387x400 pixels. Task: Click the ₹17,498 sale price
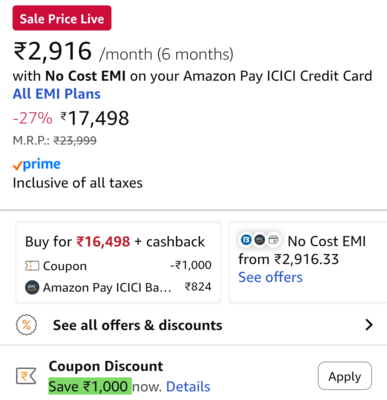95,118
